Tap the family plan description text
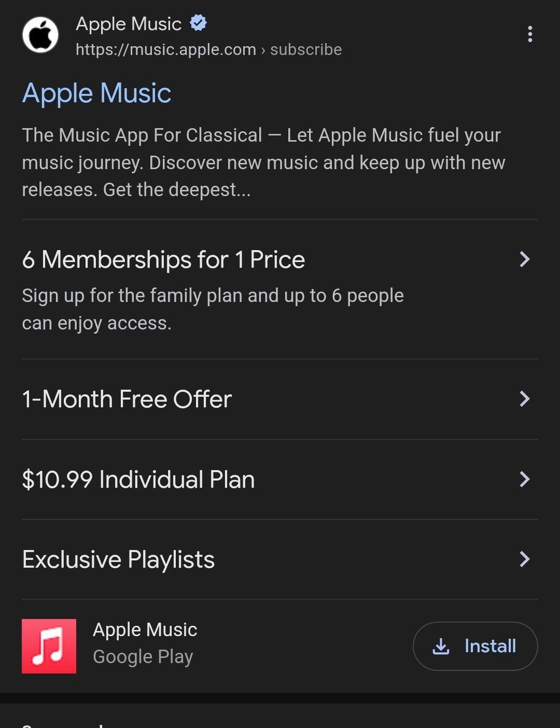 tap(213, 309)
